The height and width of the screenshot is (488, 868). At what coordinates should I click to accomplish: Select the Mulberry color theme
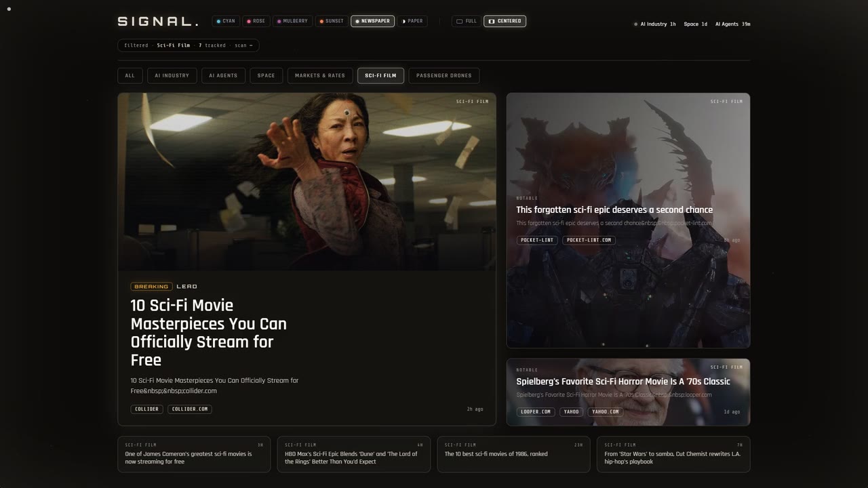coord(292,21)
